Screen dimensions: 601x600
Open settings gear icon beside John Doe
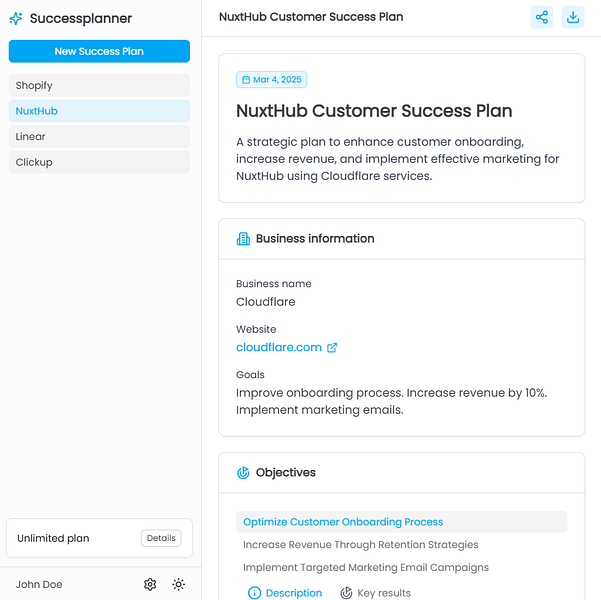pos(150,584)
